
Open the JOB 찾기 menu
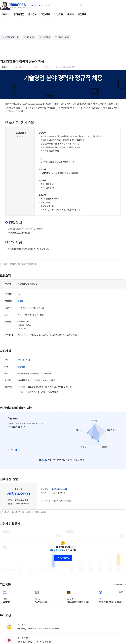(5, 14)
